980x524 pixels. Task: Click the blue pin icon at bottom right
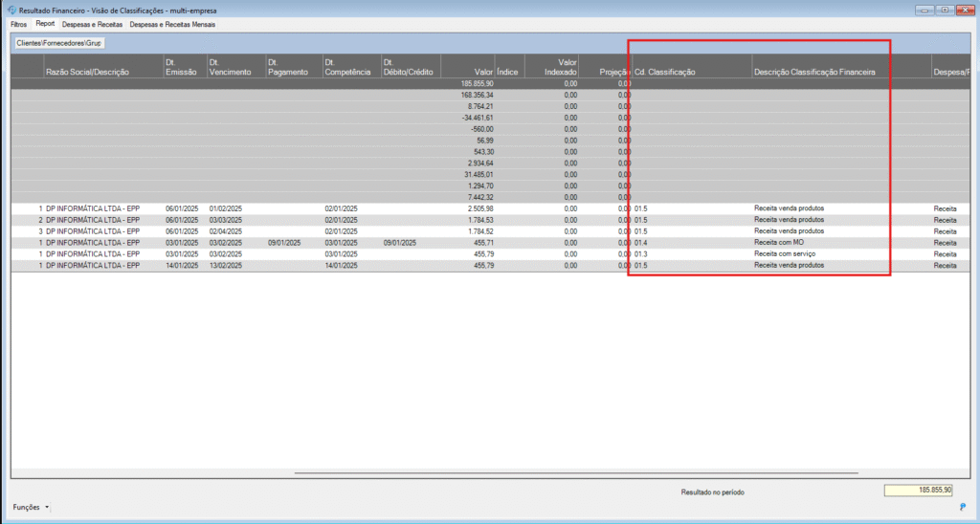point(962,508)
